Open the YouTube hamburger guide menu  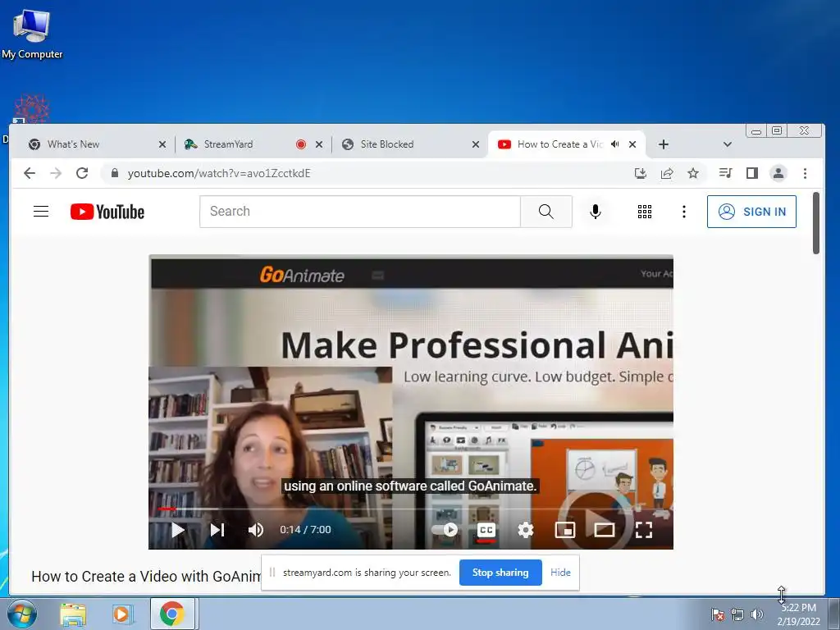tap(41, 212)
